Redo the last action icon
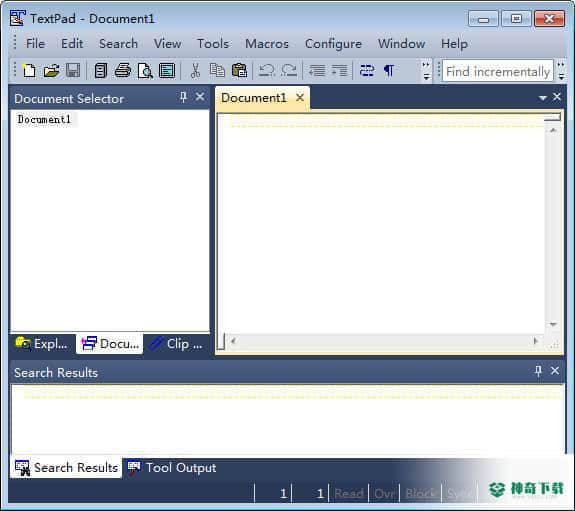 [x=289, y=70]
